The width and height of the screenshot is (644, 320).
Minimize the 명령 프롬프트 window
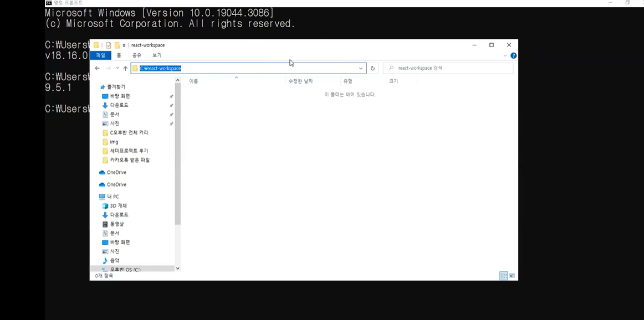pos(611,3)
